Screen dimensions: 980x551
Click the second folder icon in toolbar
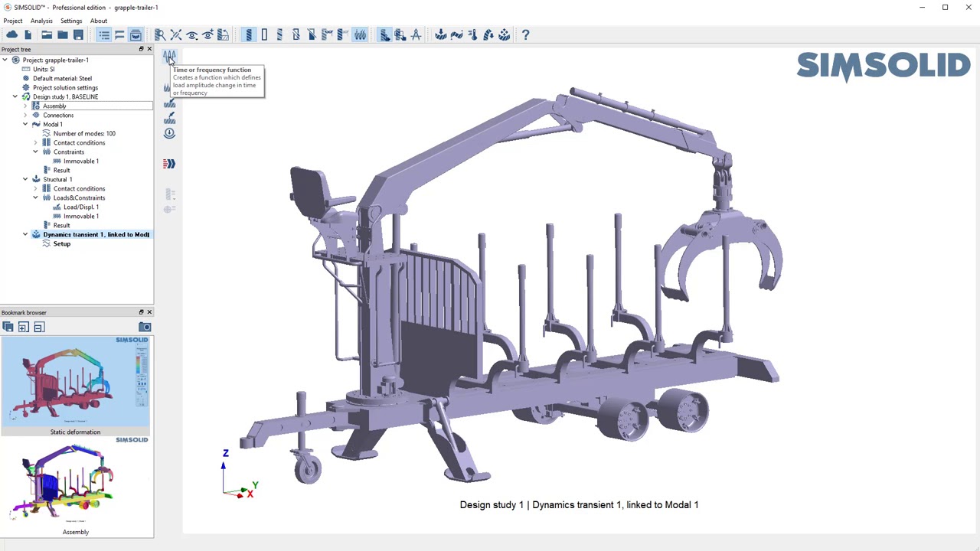(62, 34)
